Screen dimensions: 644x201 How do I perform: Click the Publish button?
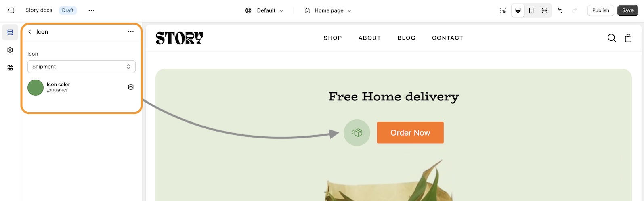(600, 10)
